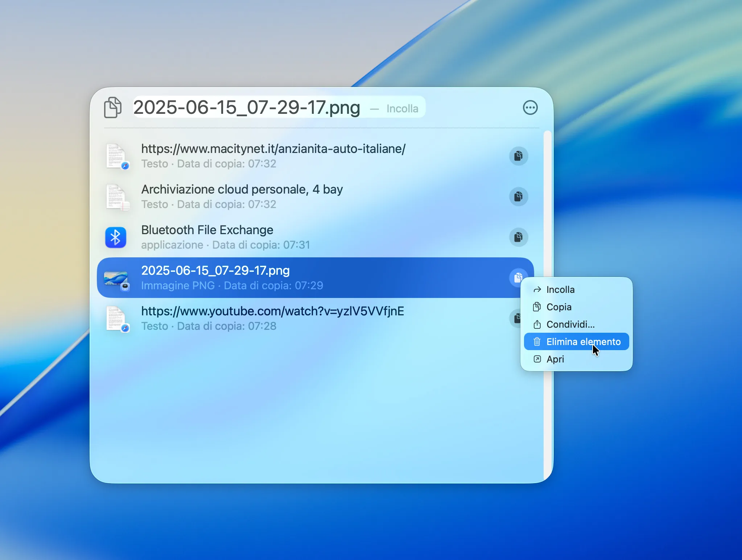Click the search field showing 2025-06-15_07-29-17.png
742x560 pixels.
click(x=247, y=108)
